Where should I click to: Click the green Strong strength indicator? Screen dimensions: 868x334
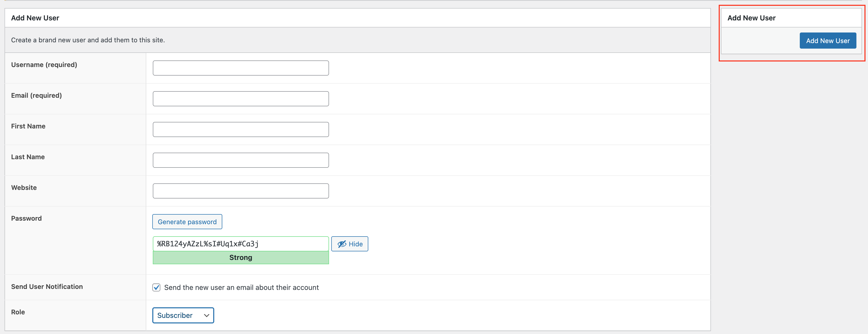241,257
